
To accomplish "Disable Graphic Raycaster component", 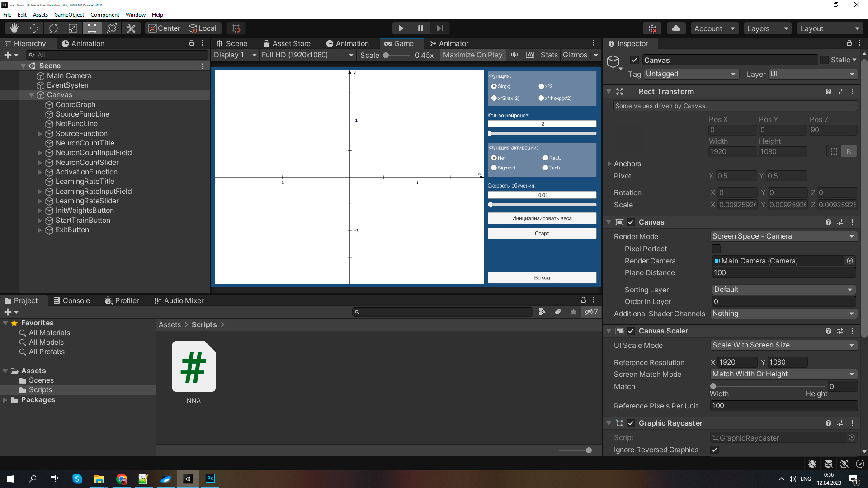I will pyautogui.click(x=631, y=423).
